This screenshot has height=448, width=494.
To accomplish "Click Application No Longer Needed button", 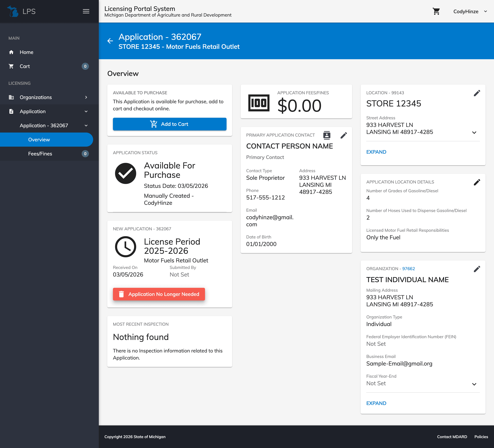I will click(159, 294).
